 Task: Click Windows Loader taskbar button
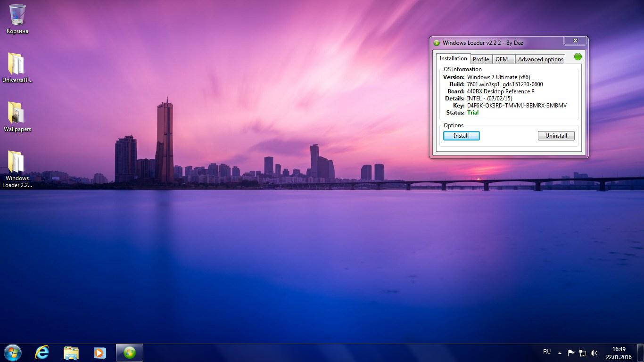[129, 353]
